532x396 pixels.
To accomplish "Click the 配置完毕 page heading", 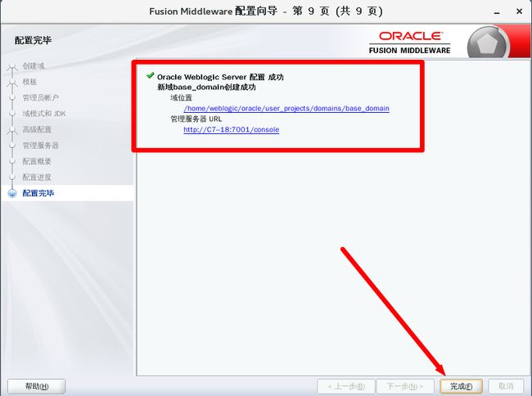I will (33, 40).
